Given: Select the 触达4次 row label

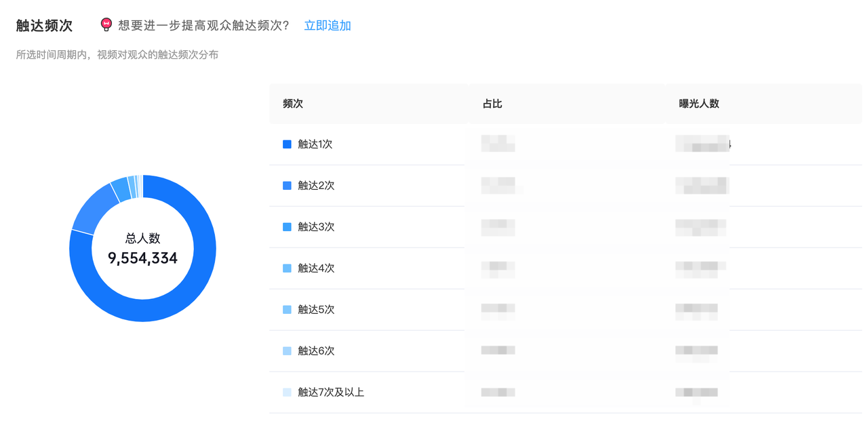Looking at the screenshot, I should point(316,268).
